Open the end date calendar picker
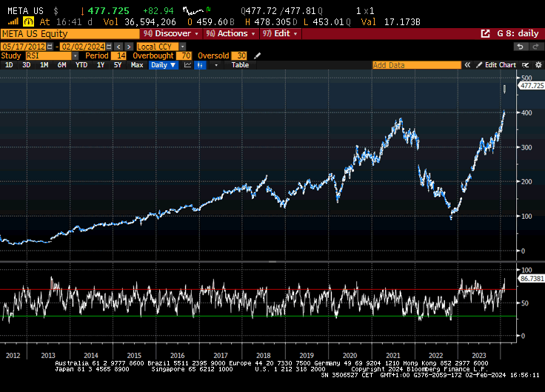 click(109, 47)
